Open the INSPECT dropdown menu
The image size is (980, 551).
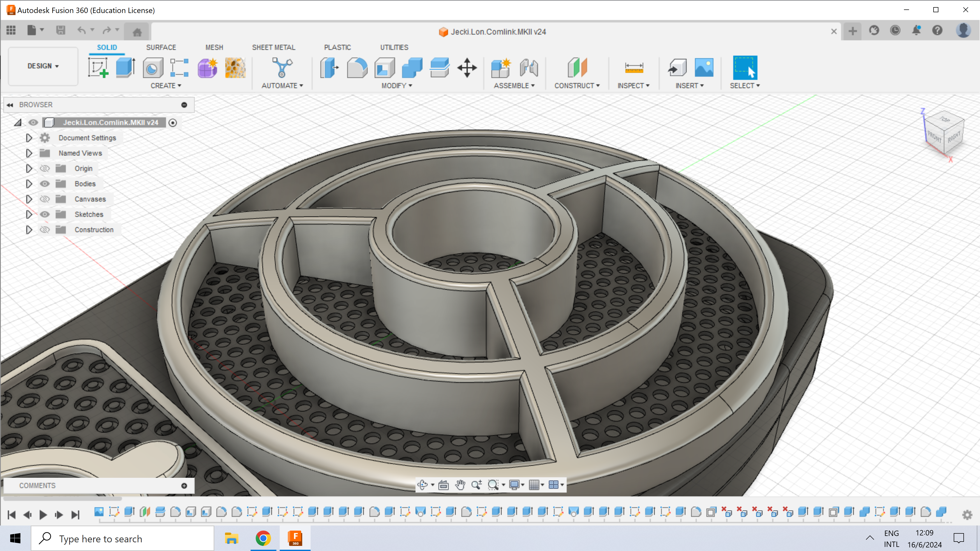(x=633, y=85)
